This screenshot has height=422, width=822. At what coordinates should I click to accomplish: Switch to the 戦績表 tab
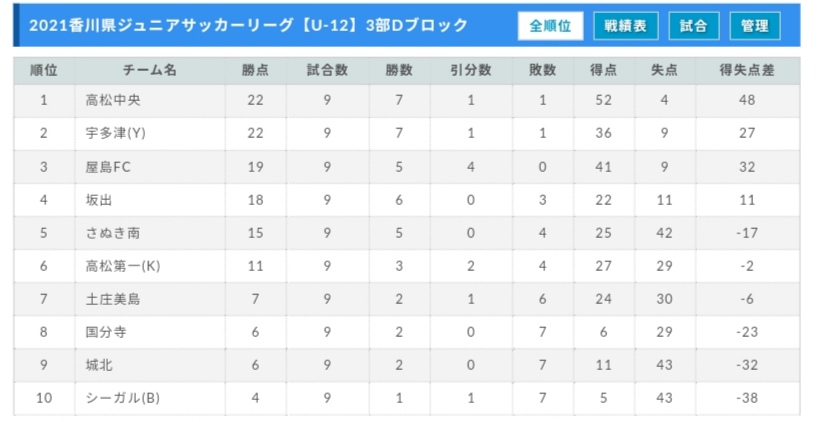(x=625, y=26)
